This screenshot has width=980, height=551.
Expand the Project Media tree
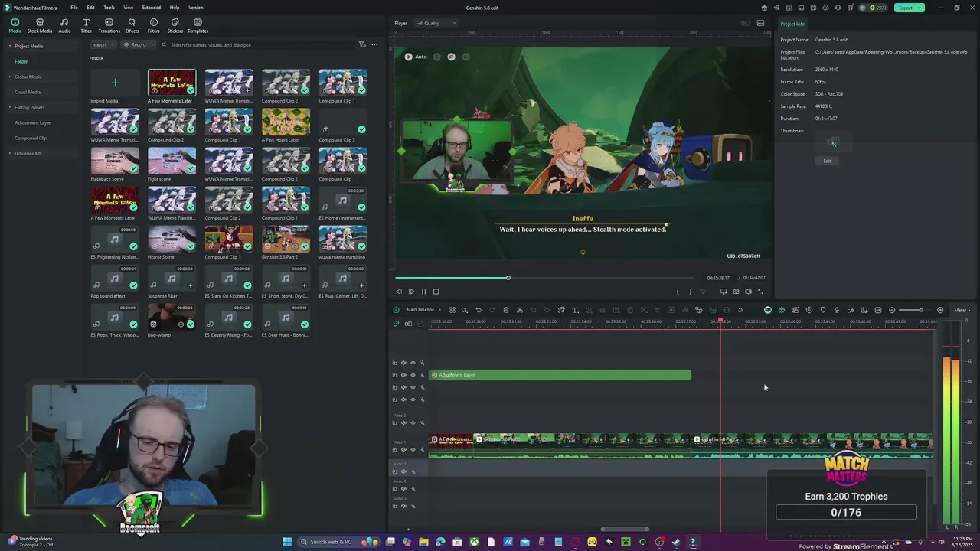(x=10, y=46)
